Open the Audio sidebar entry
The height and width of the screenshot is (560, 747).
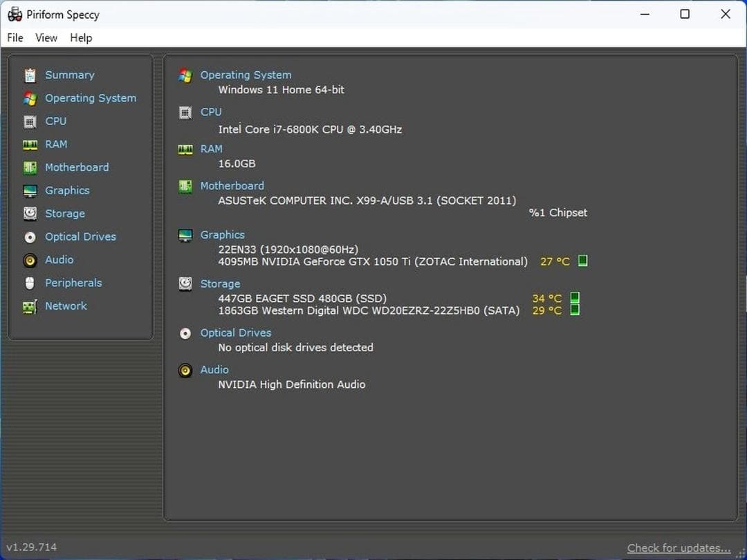pos(59,260)
